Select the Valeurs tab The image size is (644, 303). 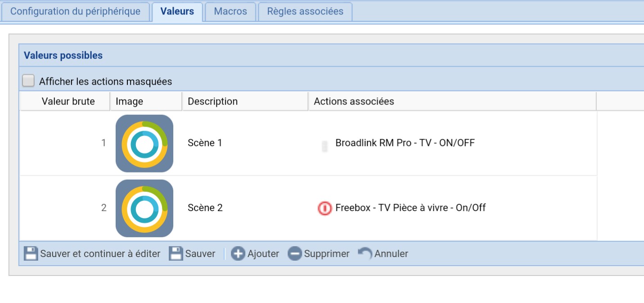tap(177, 11)
